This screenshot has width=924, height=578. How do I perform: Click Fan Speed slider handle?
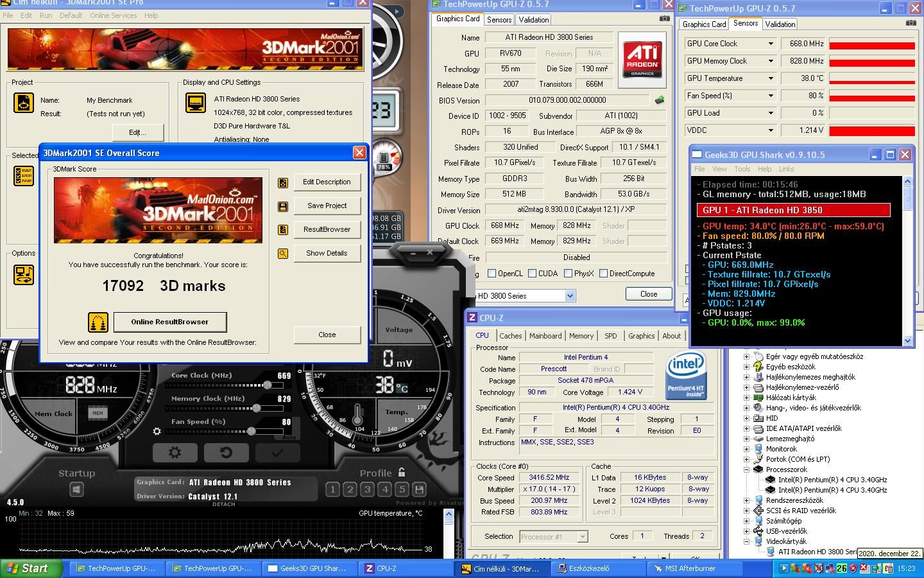point(252,432)
